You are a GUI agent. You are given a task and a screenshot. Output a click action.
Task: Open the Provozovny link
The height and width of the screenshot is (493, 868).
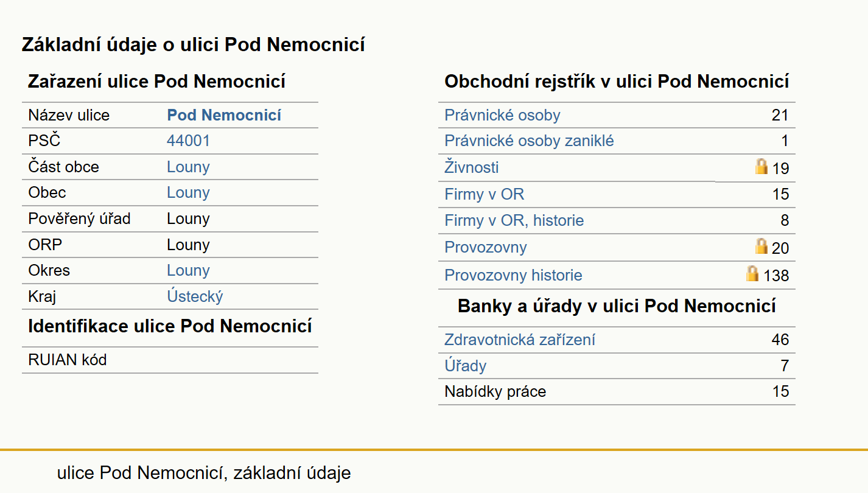485,247
